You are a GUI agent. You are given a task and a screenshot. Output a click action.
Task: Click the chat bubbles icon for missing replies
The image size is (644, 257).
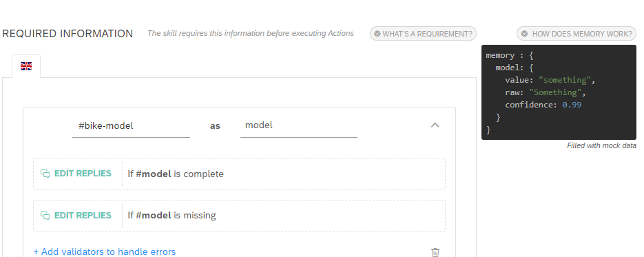(45, 216)
